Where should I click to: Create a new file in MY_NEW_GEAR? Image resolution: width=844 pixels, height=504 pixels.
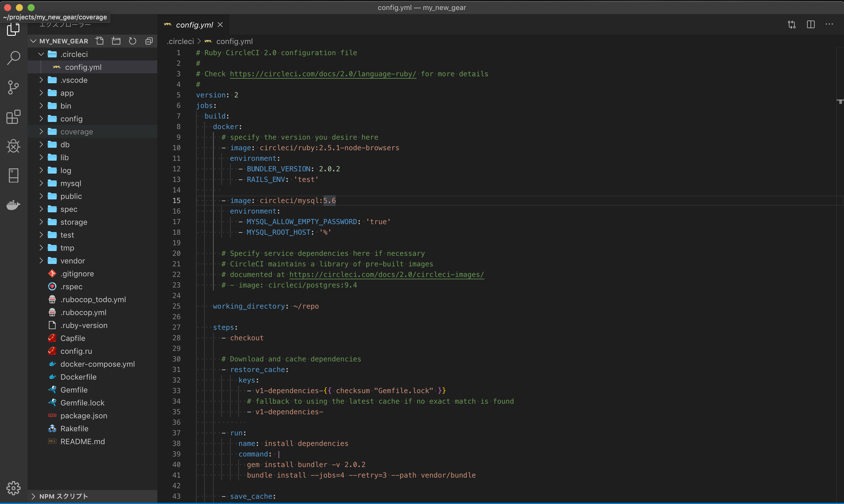(x=99, y=41)
